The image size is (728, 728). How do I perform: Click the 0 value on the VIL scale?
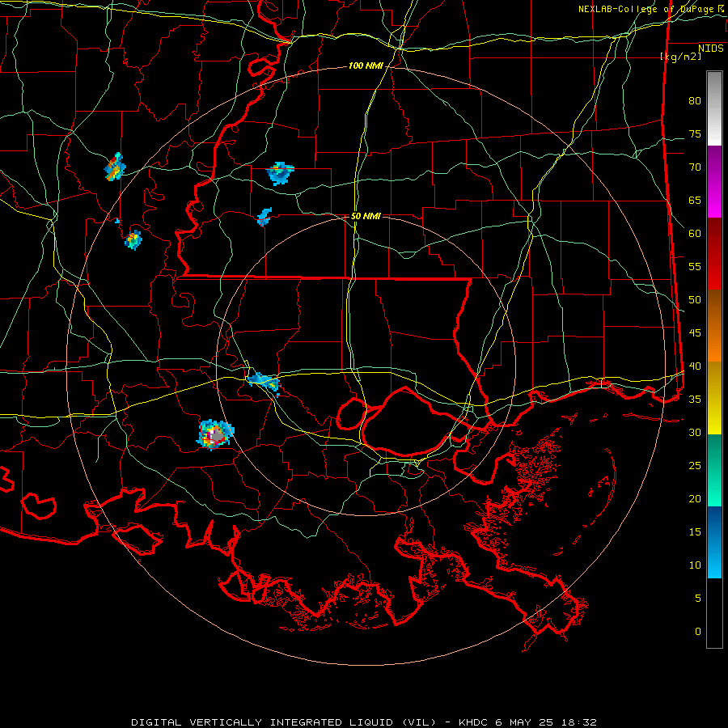coord(698,631)
